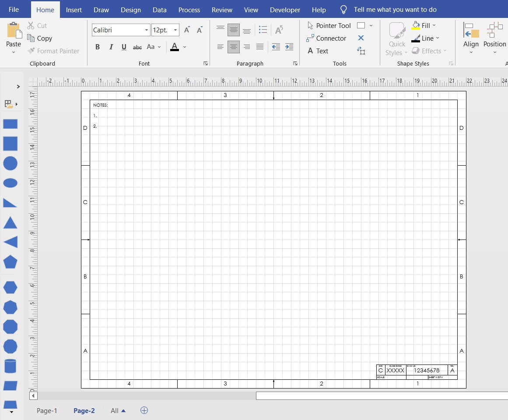
Task: Open the Calibri font family dropdown
Action: tap(146, 30)
